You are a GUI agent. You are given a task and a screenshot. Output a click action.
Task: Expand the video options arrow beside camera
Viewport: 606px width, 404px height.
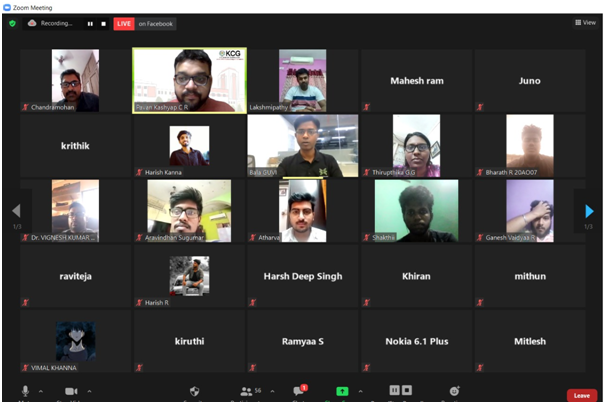click(x=89, y=391)
